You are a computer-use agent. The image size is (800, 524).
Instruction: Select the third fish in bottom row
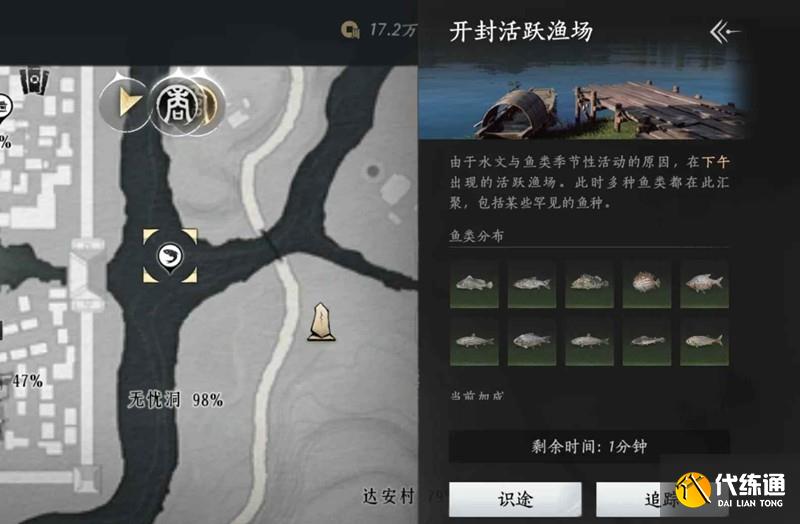(589, 341)
